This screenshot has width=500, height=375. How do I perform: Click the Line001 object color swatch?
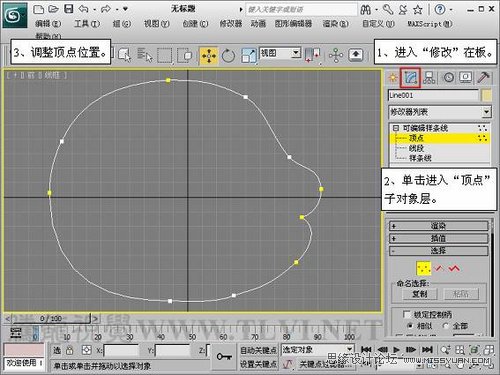[487, 96]
